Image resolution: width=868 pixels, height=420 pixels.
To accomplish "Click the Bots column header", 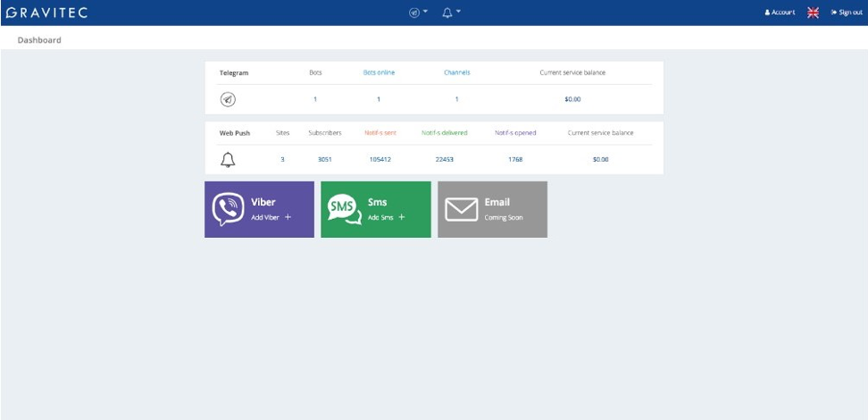I will (x=315, y=72).
